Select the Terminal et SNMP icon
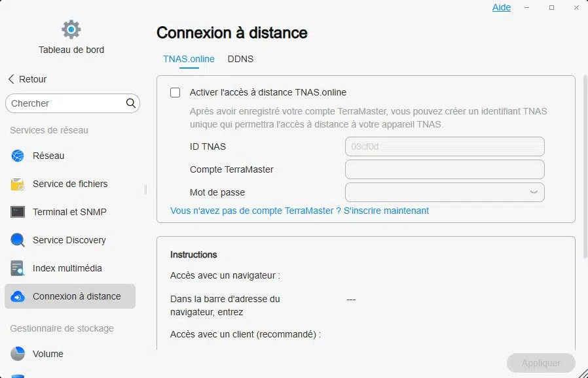This screenshot has width=588, height=378. point(18,212)
